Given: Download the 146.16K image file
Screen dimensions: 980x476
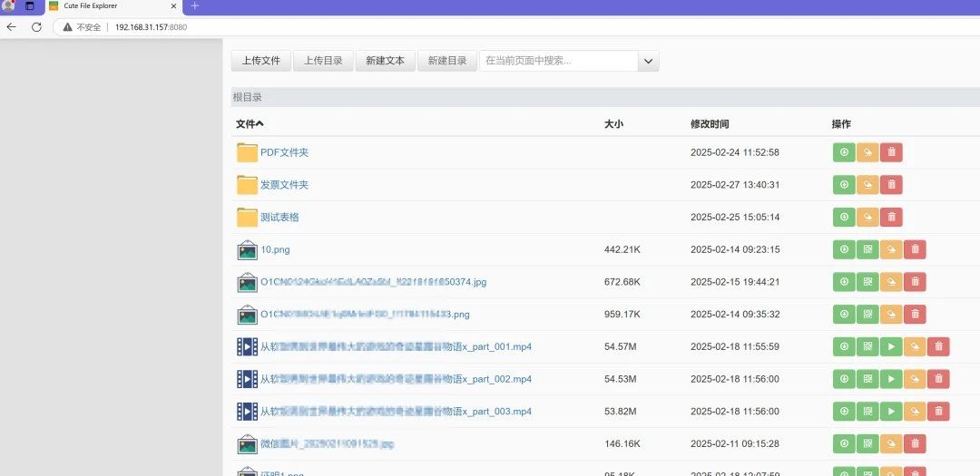Looking at the screenshot, I should click(x=844, y=444).
